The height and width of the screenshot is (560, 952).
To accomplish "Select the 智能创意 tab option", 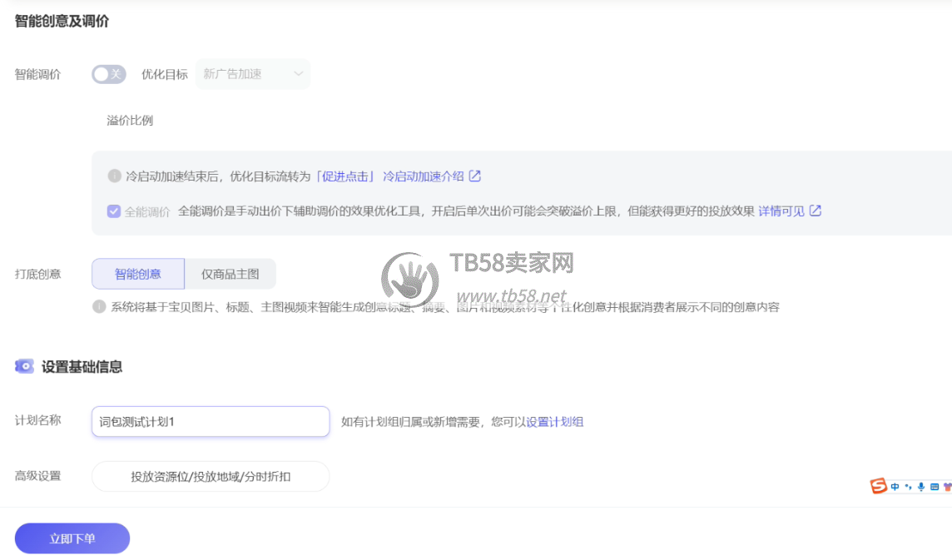I will tap(137, 274).
